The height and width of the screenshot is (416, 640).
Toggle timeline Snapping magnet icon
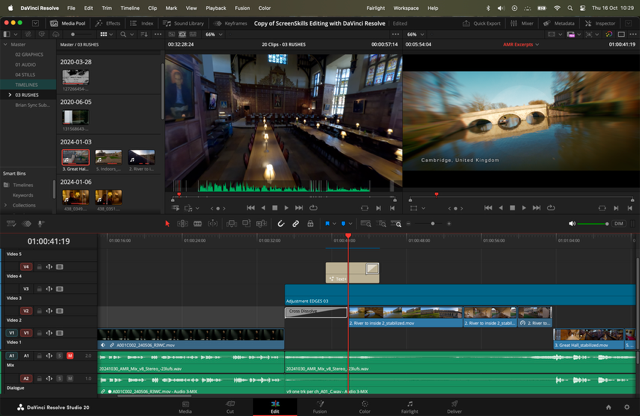coord(281,224)
